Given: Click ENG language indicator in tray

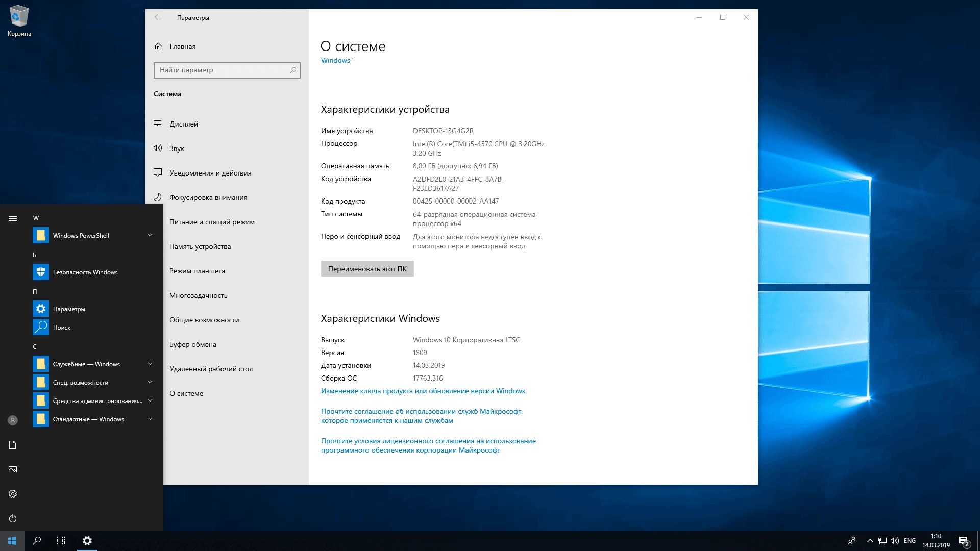Looking at the screenshot, I should point(910,541).
